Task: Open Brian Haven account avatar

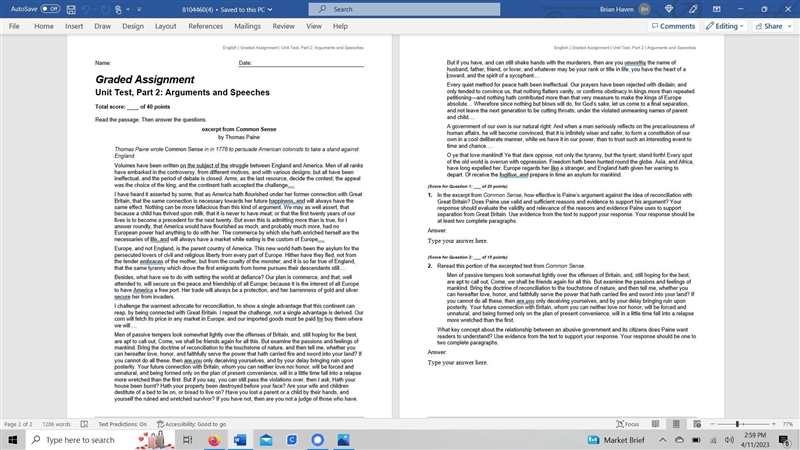Action: coord(644,9)
